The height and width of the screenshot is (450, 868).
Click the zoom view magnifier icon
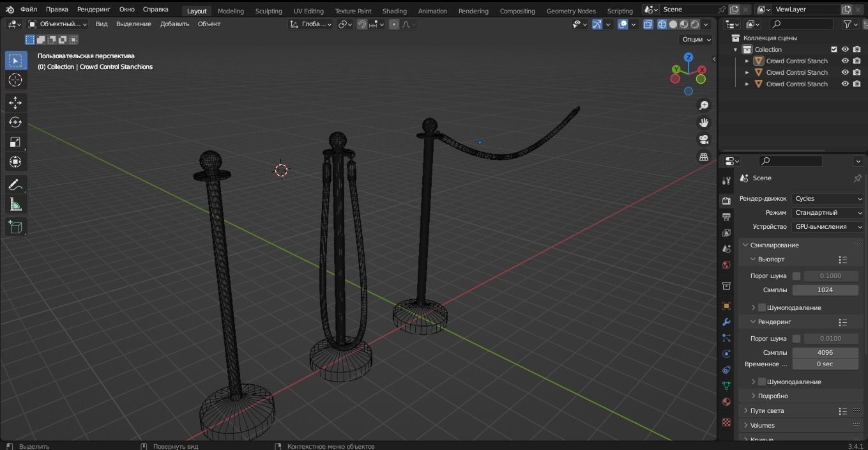coord(704,105)
